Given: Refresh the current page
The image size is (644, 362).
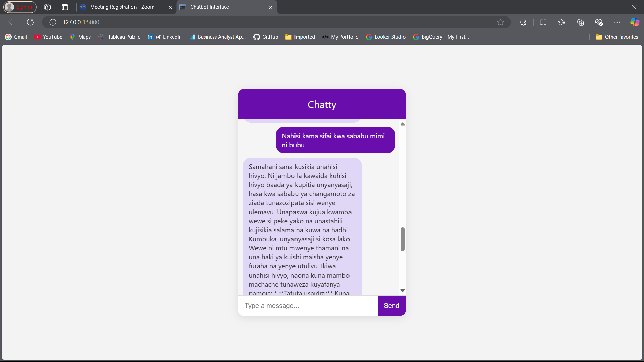Looking at the screenshot, I should click(x=30, y=22).
